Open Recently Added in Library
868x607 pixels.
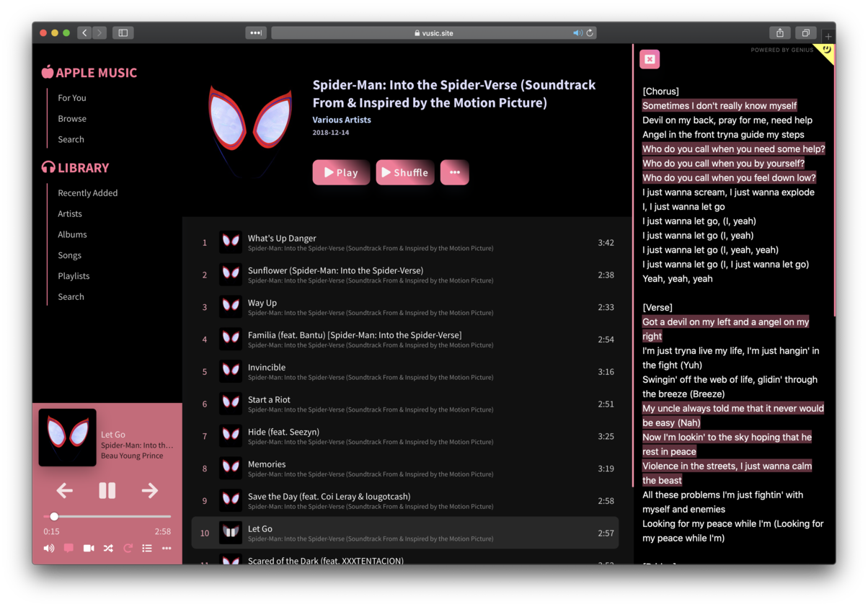(88, 193)
